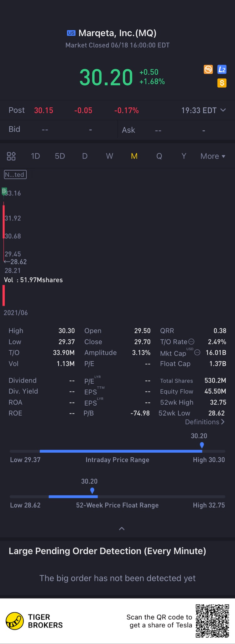Open the L2 level-two quotes icon
The width and height of the screenshot is (235, 644).
(222, 69)
